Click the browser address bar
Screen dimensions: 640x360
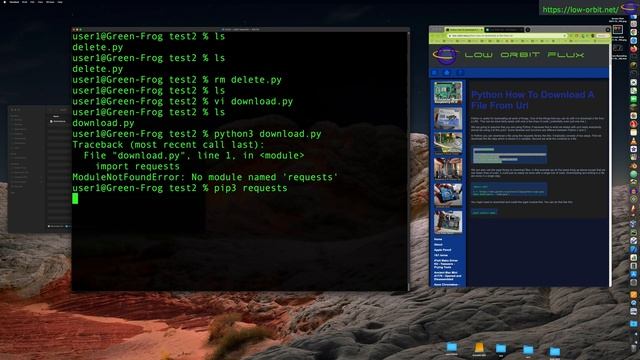(x=506, y=36)
